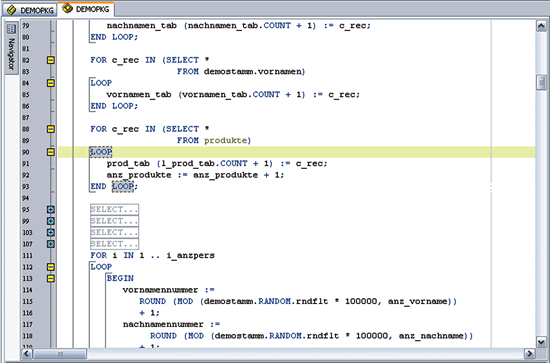Click the collapsed SELECT... box on line 107
This screenshot has width=550, height=363.
114,244
